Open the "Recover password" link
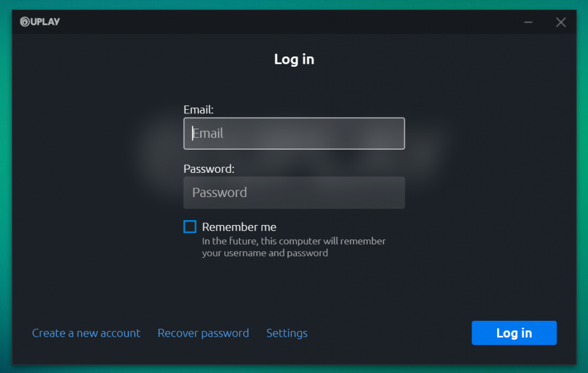Viewport: 588px width, 373px height. 203,333
